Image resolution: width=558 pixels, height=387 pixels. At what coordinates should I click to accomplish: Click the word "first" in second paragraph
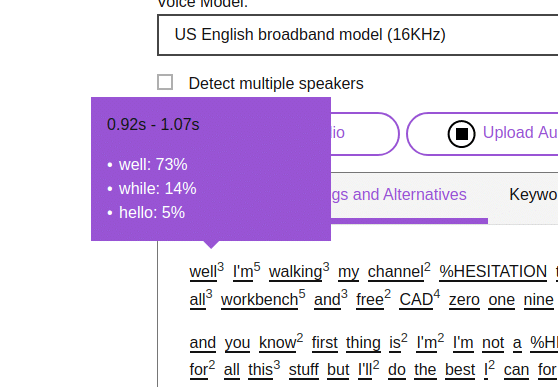coord(325,343)
